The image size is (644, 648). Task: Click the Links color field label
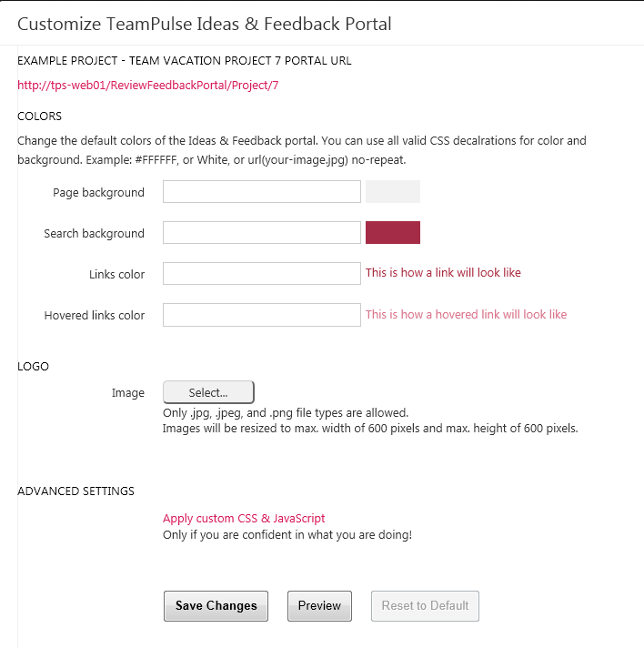point(117,275)
